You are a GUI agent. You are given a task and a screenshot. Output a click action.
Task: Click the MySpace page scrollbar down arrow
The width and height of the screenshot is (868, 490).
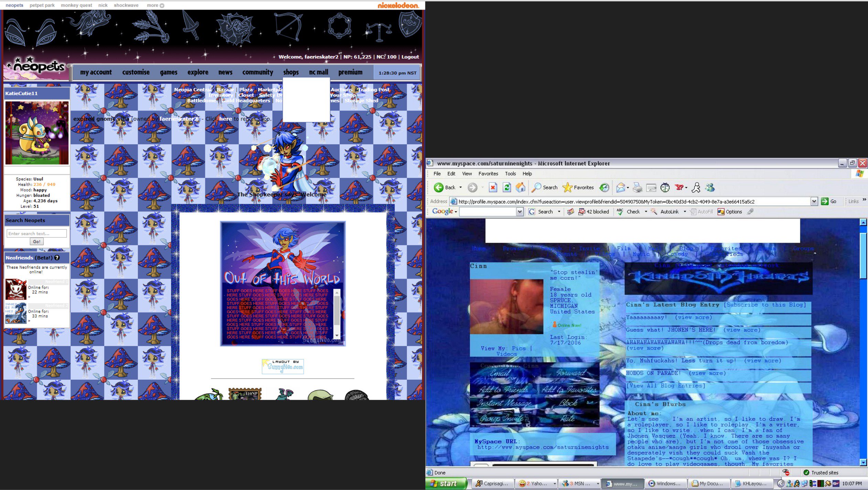pos(863,462)
